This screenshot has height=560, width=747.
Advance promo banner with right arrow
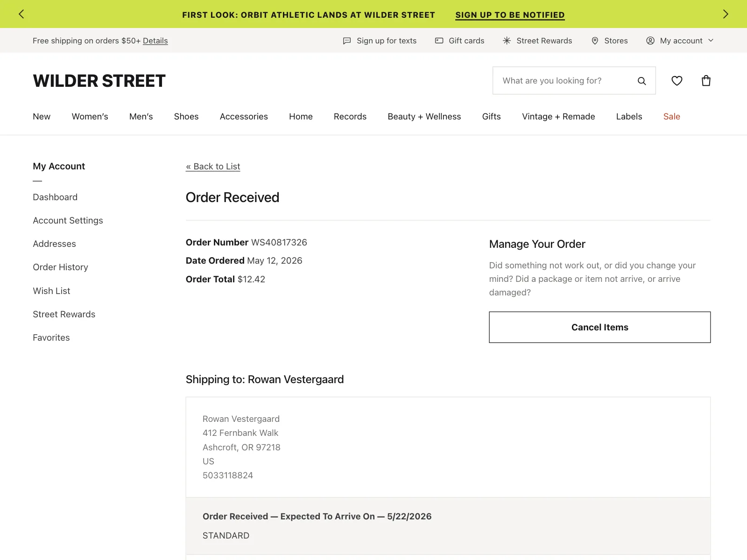click(x=726, y=14)
